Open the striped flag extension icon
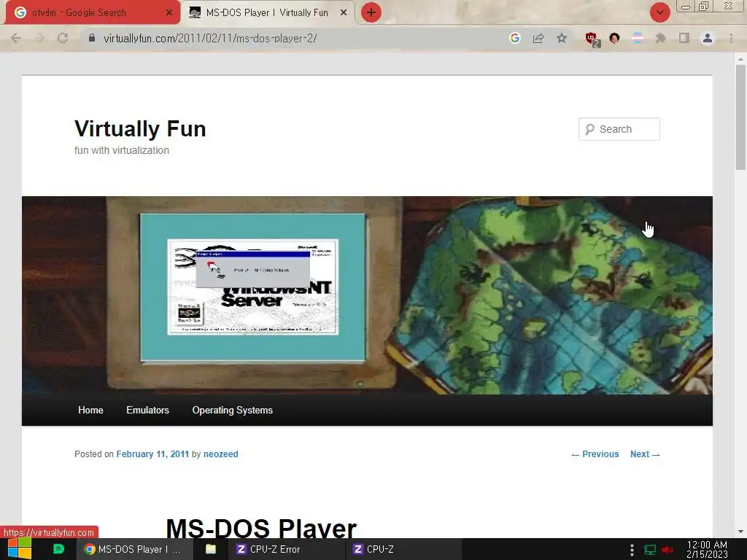Image resolution: width=747 pixels, height=560 pixels. pyautogui.click(x=638, y=38)
